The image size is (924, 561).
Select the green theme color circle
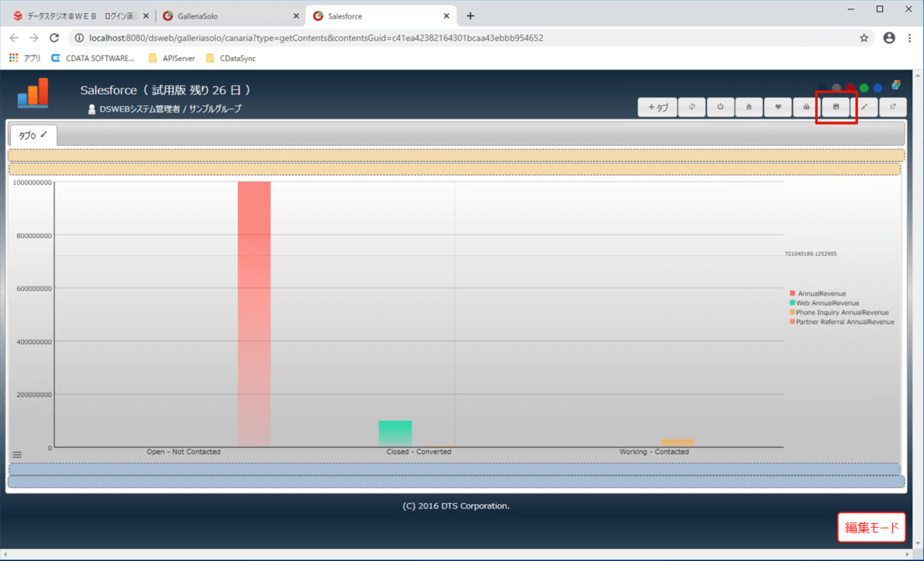[x=864, y=88]
